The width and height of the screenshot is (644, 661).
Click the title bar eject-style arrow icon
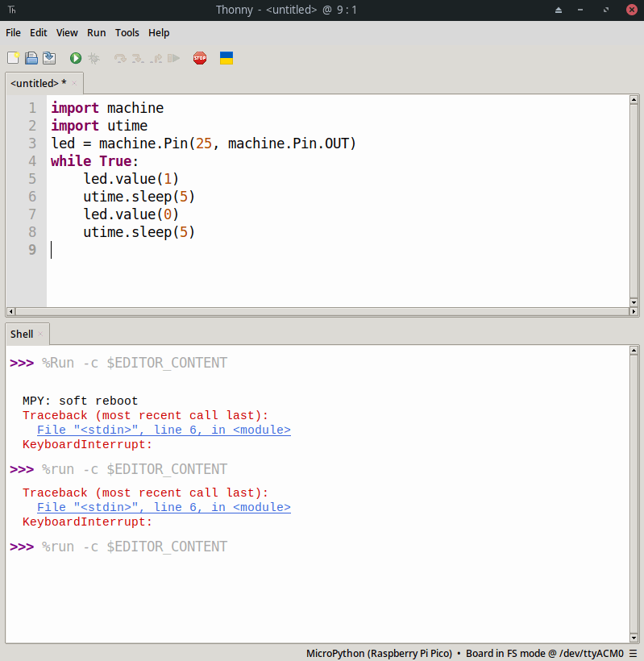(559, 10)
